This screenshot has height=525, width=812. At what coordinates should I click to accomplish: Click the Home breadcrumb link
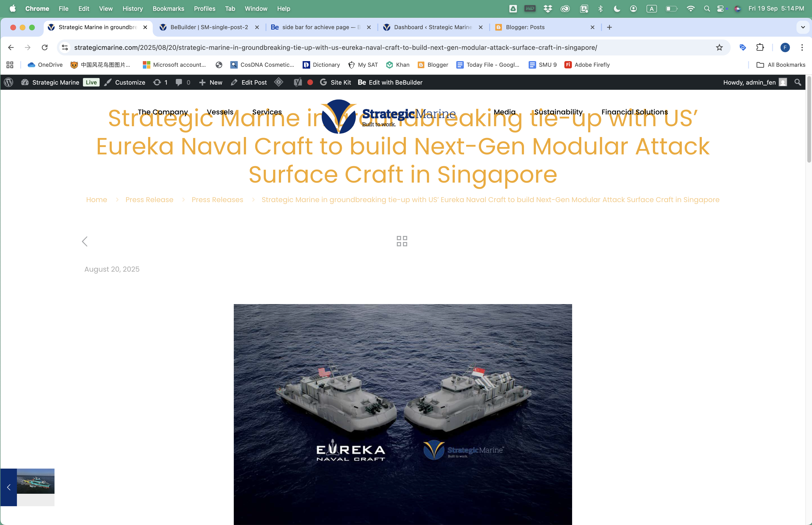tap(96, 200)
